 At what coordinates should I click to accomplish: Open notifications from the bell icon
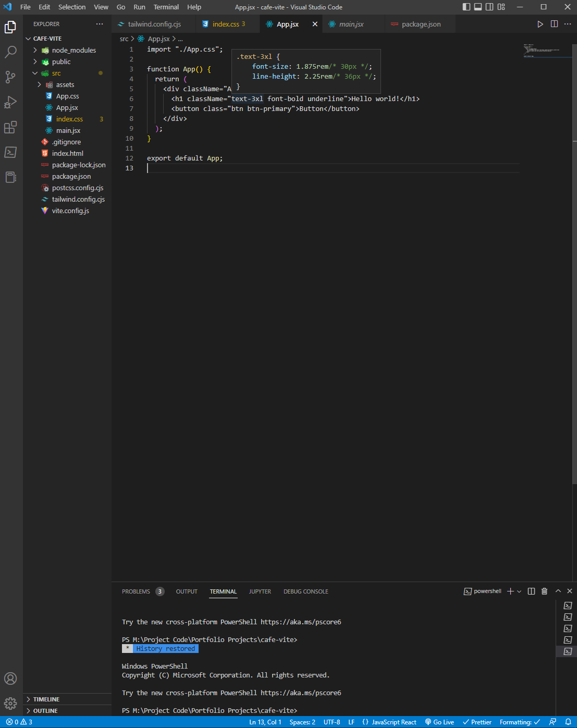pos(569,722)
